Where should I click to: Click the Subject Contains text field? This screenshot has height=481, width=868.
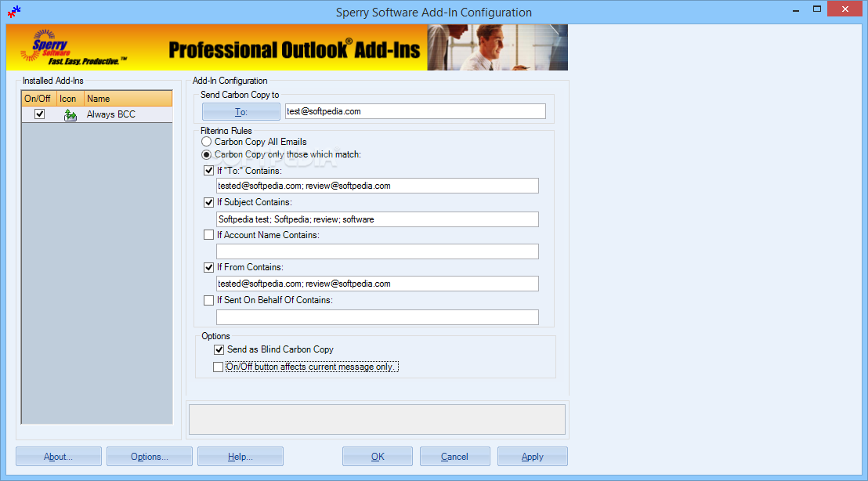[378, 219]
